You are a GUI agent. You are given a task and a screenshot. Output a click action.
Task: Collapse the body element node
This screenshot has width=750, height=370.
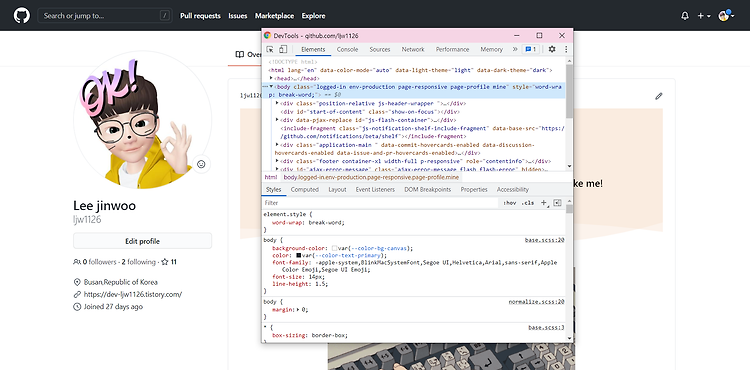[x=271, y=87]
